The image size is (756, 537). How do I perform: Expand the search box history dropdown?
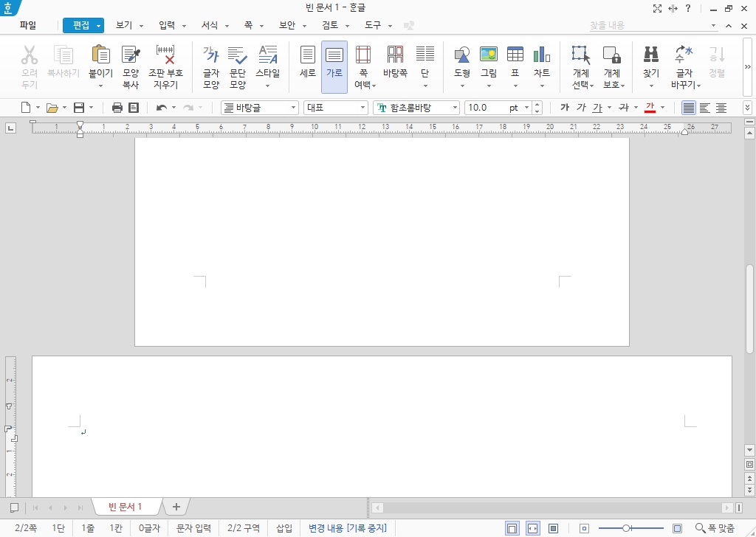pyautogui.click(x=714, y=26)
